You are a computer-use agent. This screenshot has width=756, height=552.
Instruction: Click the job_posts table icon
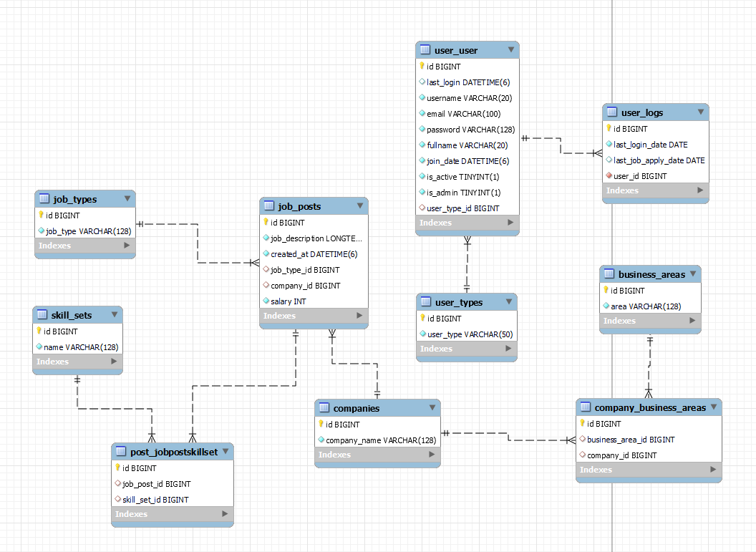[x=268, y=206]
